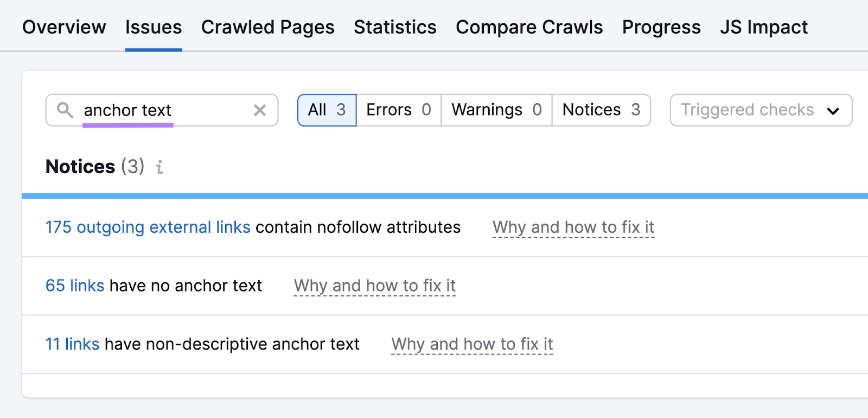Go to the Statistics tab
Screen dimensions: 868x418
tap(395, 27)
